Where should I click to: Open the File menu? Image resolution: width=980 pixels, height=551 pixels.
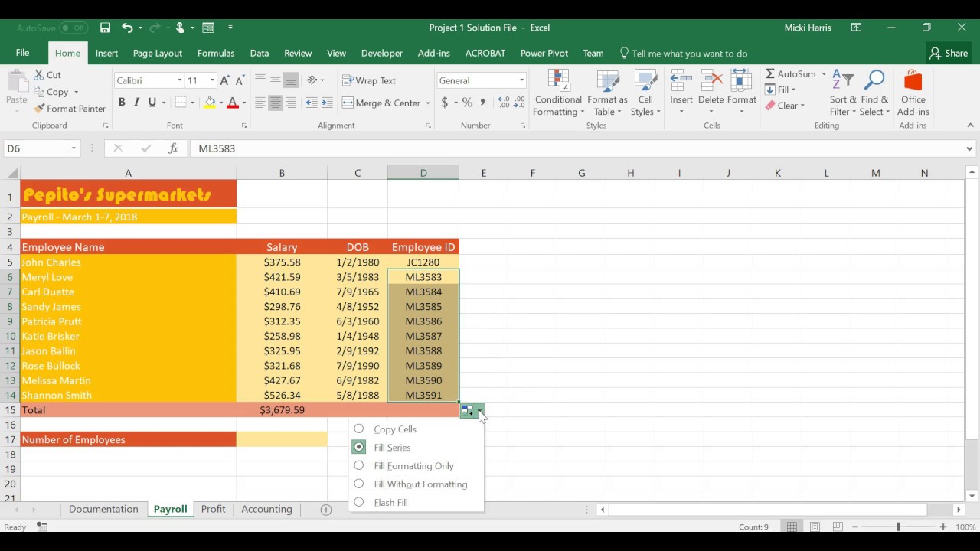22,54
